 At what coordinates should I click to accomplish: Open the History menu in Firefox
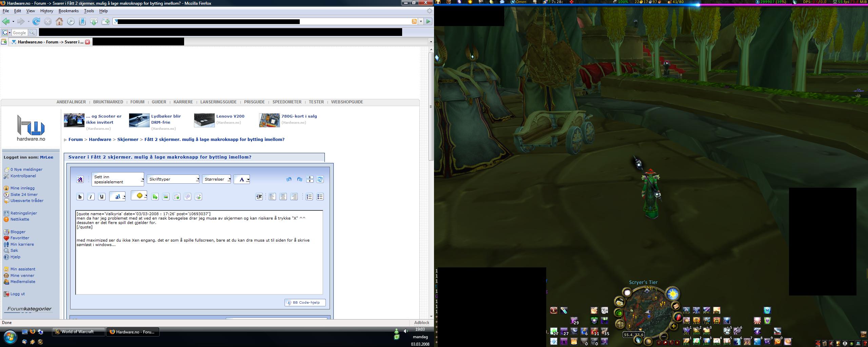click(x=46, y=11)
